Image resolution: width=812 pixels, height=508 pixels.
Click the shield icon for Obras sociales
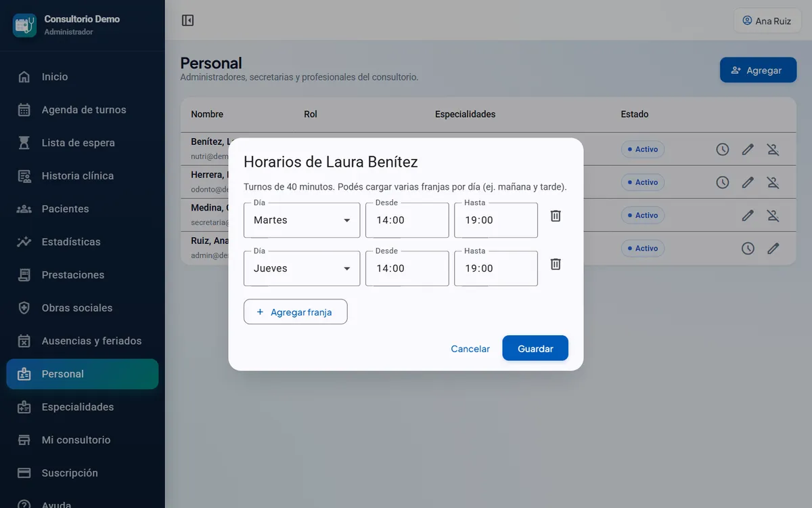point(24,308)
